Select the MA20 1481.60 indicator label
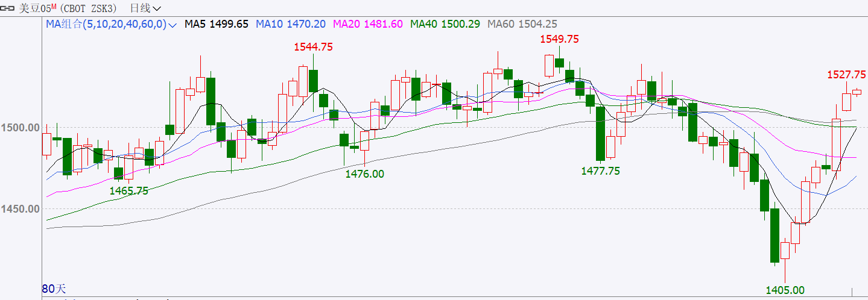This screenshot has width=868, height=300. [x=368, y=25]
